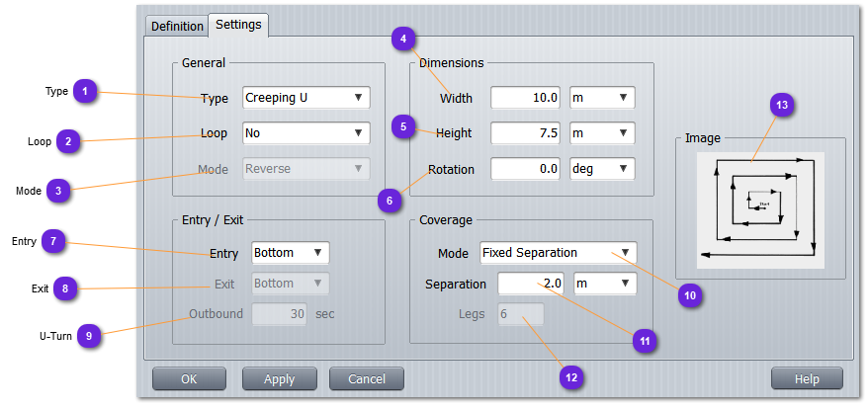
Task: Click the Width input field
Action: tap(526, 98)
